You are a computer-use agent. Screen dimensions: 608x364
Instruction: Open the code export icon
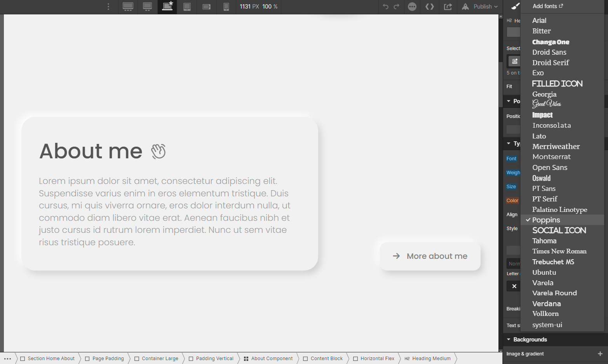click(x=430, y=7)
